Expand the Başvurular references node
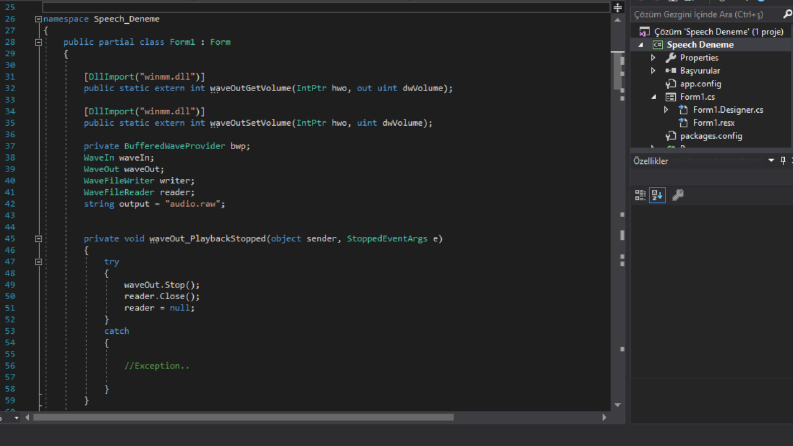The image size is (793, 446). (x=653, y=71)
